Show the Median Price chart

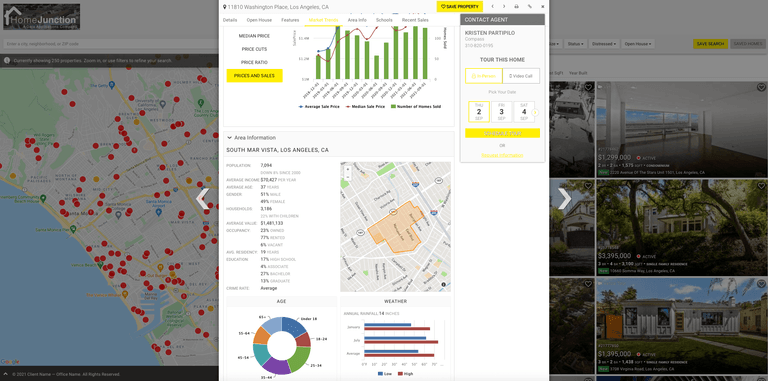coord(254,36)
